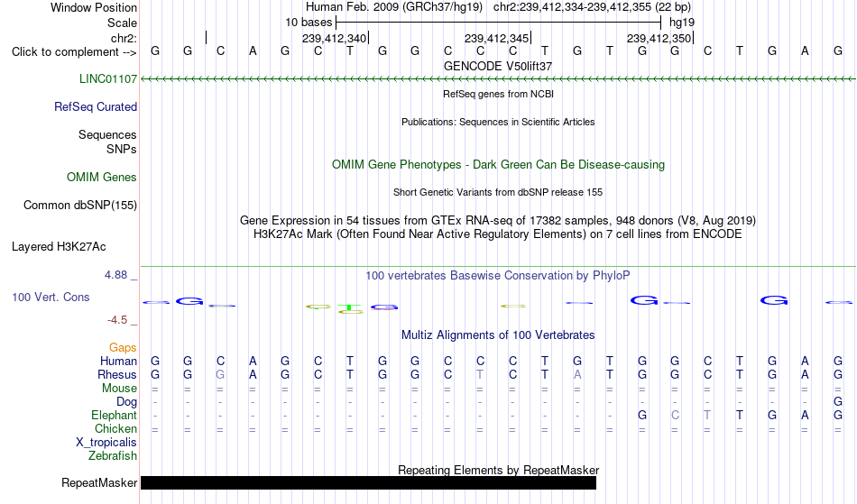Click 'Publications: Sequences in Scientific Articles' title
Viewport: 857px width, 504px height.
[x=498, y=122]
